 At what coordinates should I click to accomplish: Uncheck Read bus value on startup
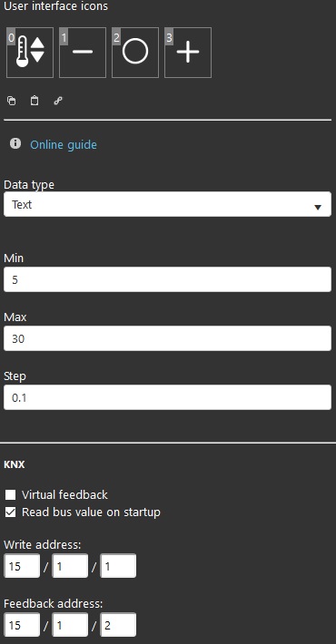pyautogui.click(x=10, y=512)
